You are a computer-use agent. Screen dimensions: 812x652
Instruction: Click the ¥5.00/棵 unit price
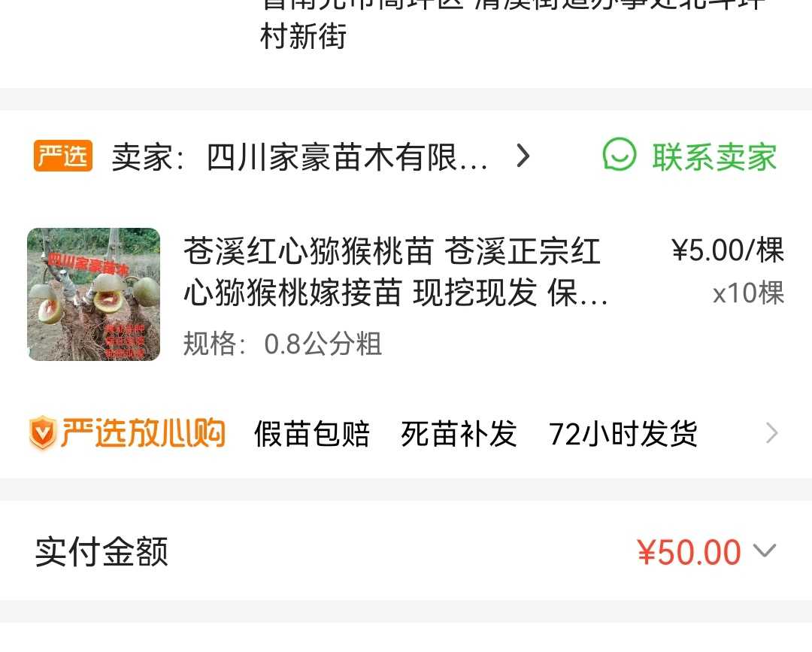click(x=728, y=250)
